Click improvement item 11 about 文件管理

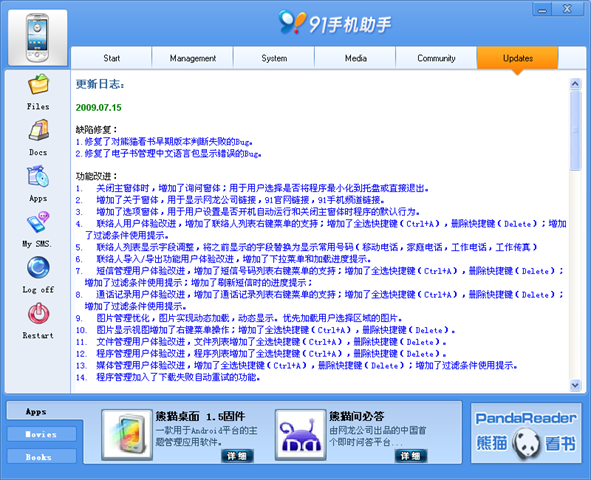click(x=261, y=342)
